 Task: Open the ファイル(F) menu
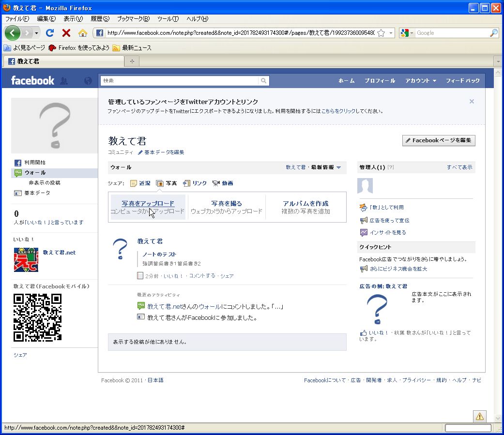[17, 19]
